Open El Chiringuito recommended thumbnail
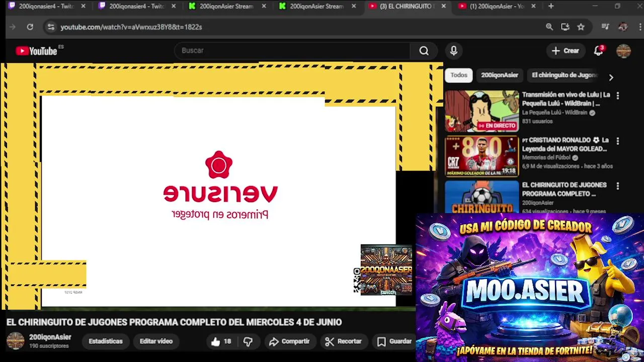The height and width of the screenshot is (362, 644). click(x=481, y=197)
